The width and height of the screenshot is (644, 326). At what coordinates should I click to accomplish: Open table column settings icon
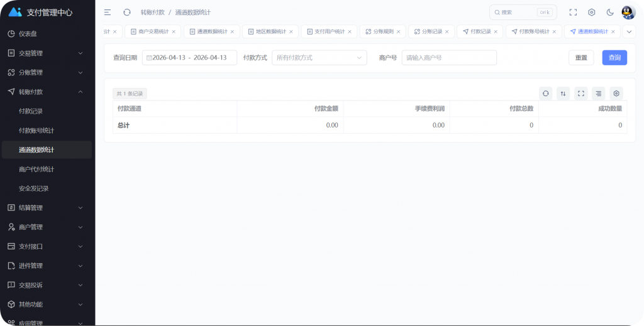coord(616,94)
